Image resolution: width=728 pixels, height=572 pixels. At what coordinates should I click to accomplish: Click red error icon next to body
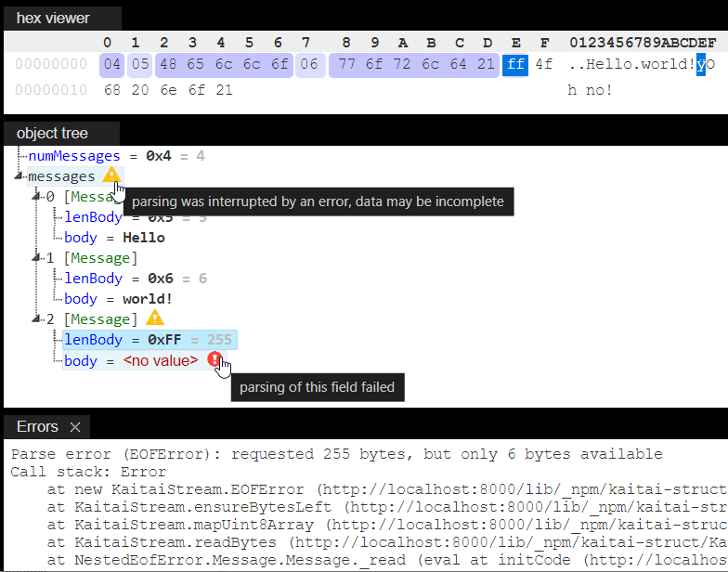click(214, 360)
